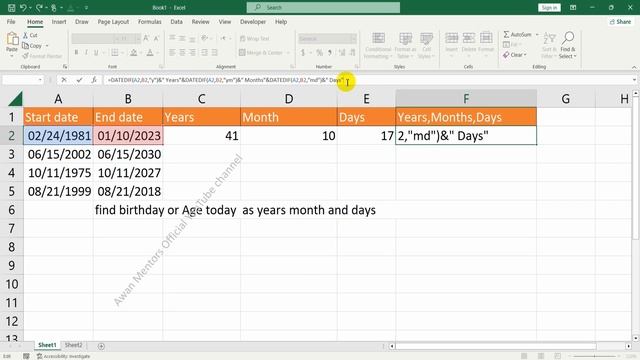Select cell with 02/24/1981
640x360 pixels.
(58, 136)
